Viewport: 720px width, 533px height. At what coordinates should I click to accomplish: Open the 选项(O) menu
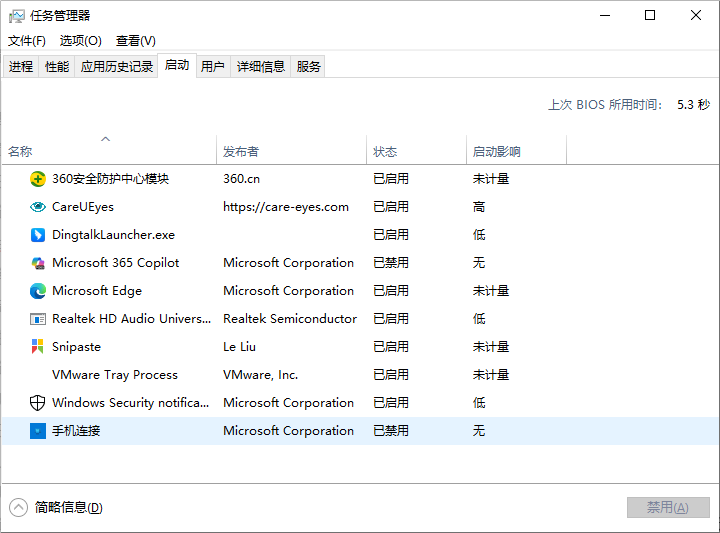(80, 41)
